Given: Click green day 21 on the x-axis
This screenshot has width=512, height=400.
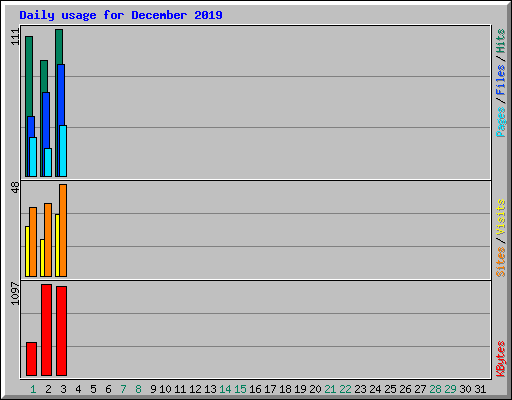Looking at the screenshot, I should click(330, 389).
